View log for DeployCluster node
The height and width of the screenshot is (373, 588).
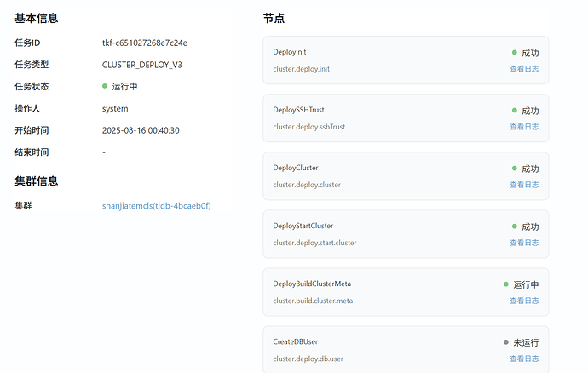524,185
